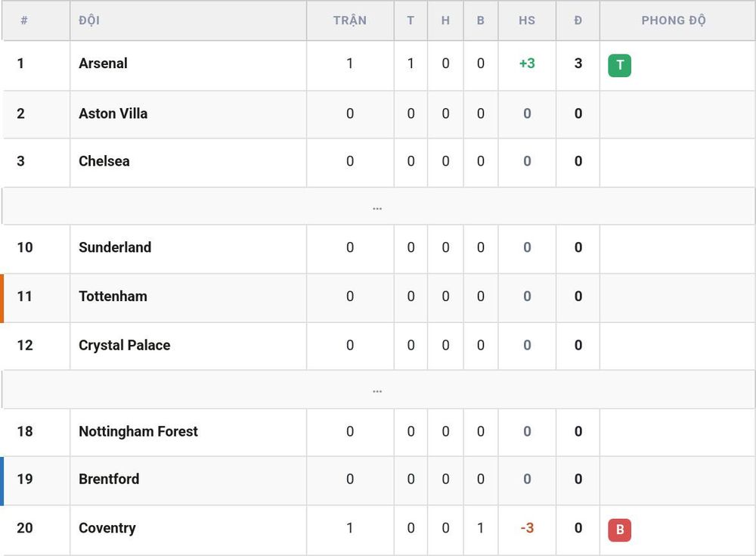The height and width of the screenshot is (556, 756).
Task: Select the Chelsea team name
Action: click(104, 161)
